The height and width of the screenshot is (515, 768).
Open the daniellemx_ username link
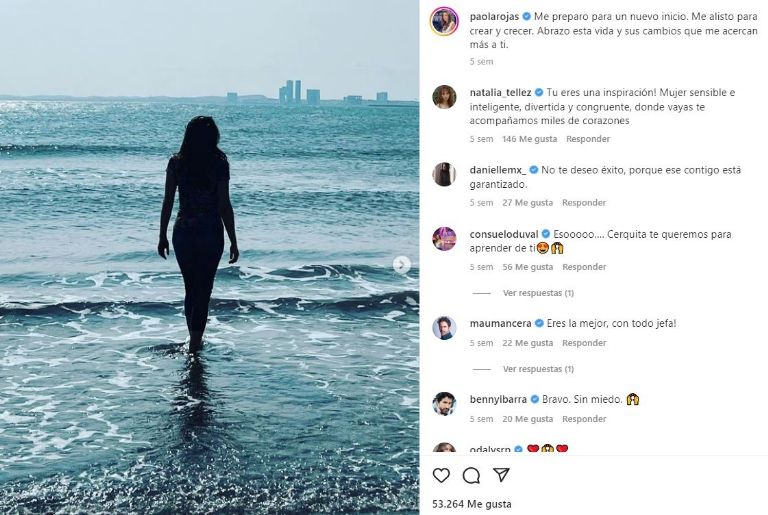498,170
